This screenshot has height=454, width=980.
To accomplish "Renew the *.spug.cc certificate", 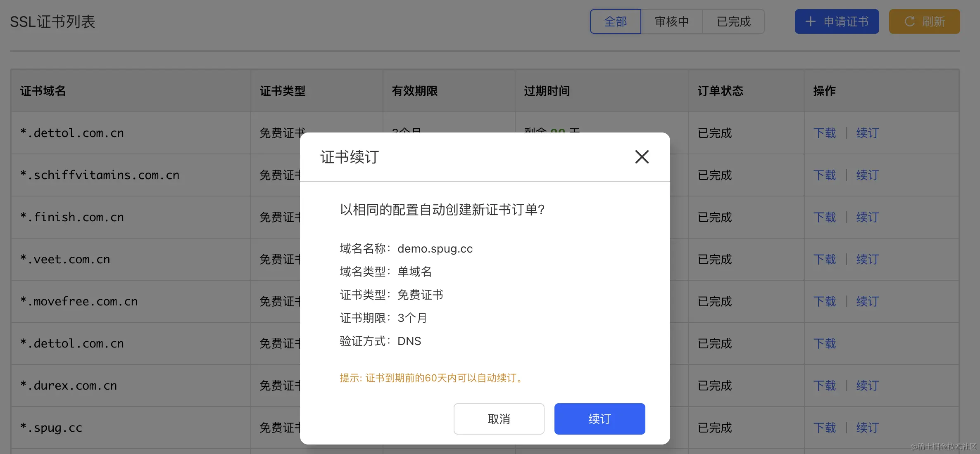I will 867,428.
